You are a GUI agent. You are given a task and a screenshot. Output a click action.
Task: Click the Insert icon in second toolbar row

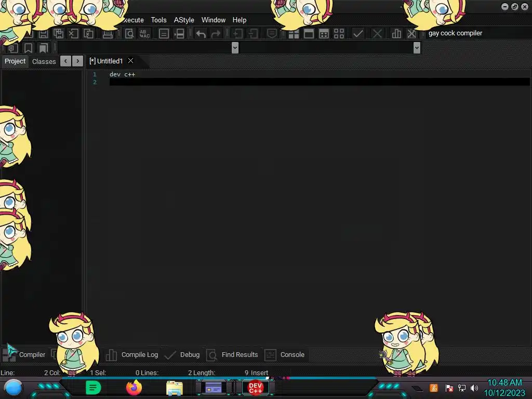point(13,48)
